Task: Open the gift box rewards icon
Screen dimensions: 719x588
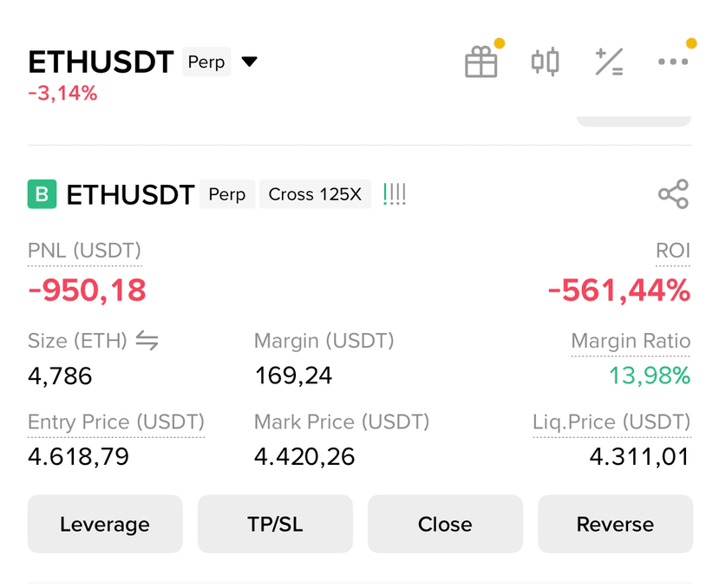Action: (x=481, y=62)
